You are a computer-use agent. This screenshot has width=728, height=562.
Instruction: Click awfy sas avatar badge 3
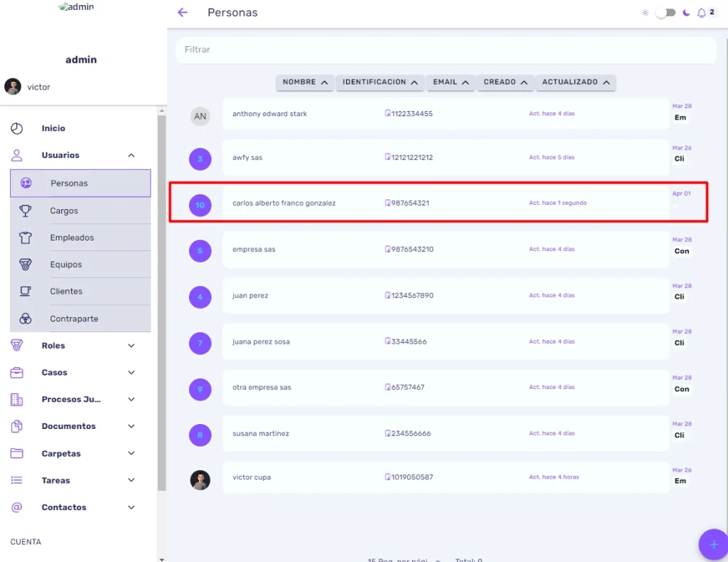[200, 159]
